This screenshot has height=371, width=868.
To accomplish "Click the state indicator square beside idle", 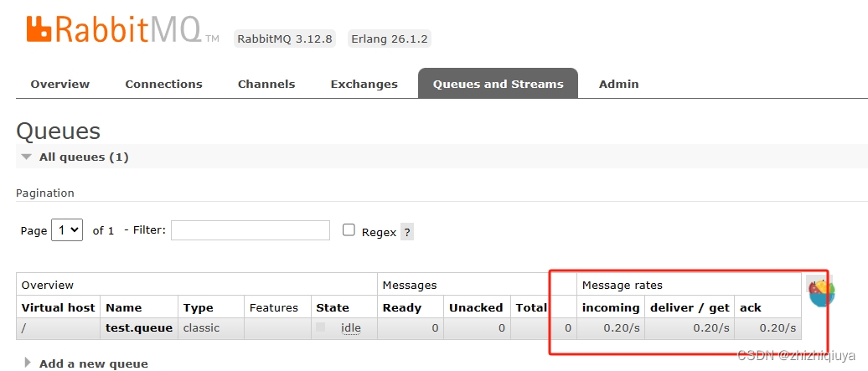I will pyautogui.click(x=321, y=327).
